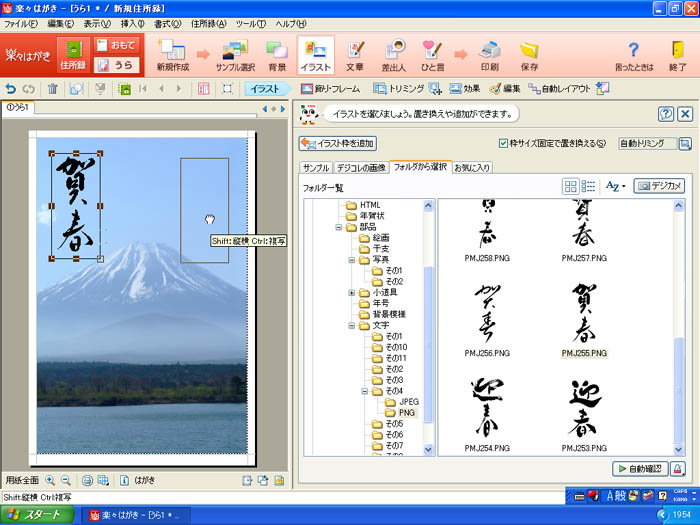Switch to the お気に入り tab
This screenshot has width=700, height=525.
click(x=471, y=167)
